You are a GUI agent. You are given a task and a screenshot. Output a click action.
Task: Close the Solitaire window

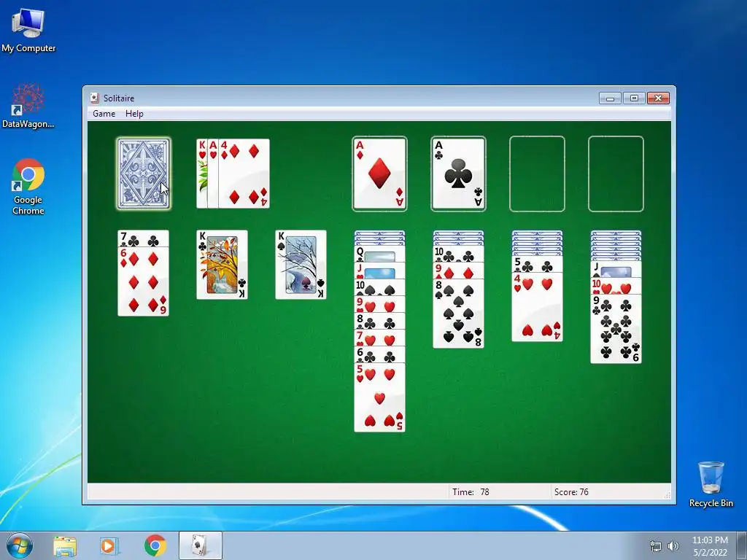(659, 98)
